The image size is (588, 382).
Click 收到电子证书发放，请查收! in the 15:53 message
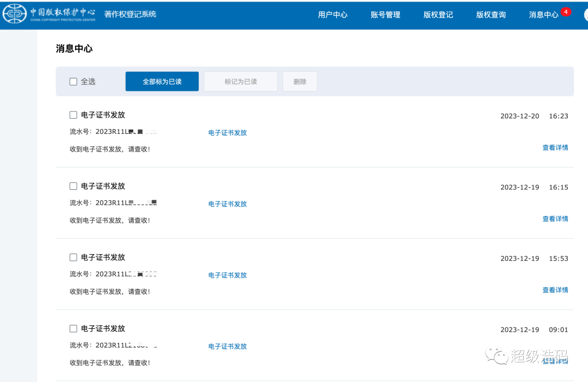coord(110,292)
